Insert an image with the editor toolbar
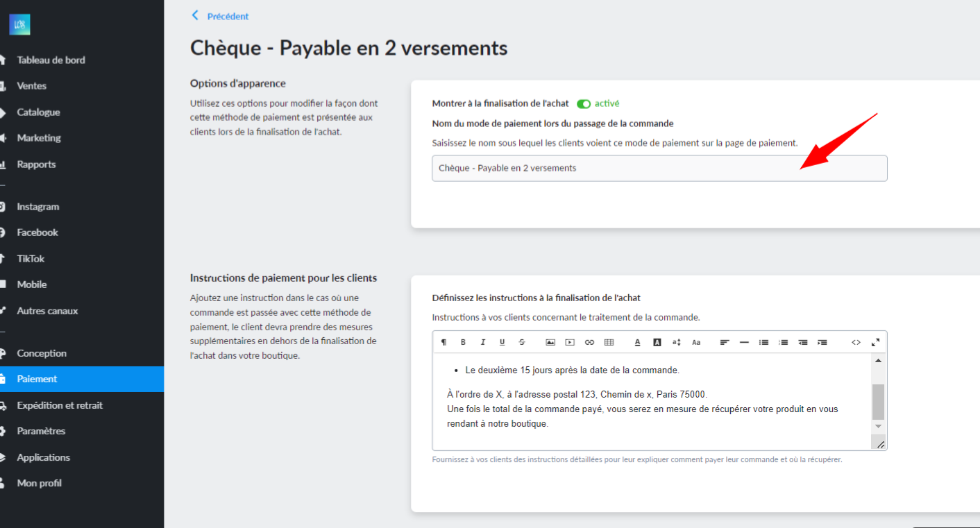This screenshot has width=980, height=528. 550,342
